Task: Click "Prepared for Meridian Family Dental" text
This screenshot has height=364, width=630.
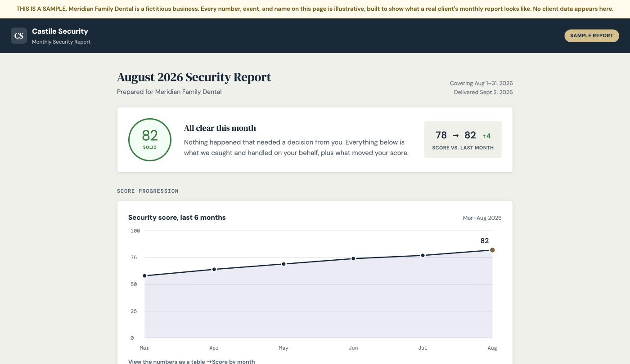Action: coord(169,92)
